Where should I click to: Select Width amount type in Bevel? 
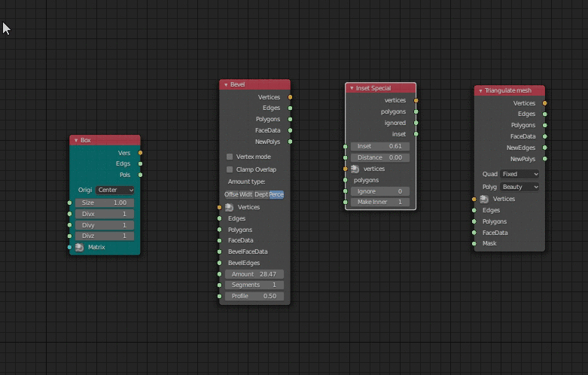[x=246, y=194]
